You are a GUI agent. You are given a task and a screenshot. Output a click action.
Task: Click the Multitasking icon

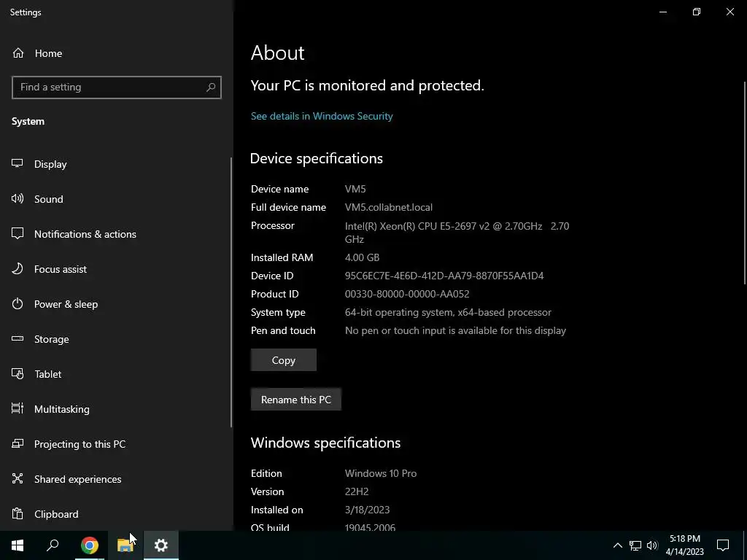pyautogui.click(x=18, y=408)
